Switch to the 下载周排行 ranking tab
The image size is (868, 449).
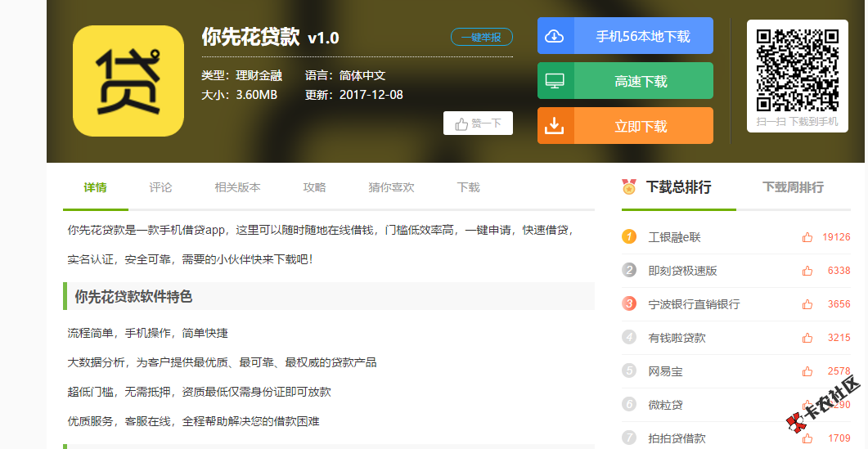[794, 187]
